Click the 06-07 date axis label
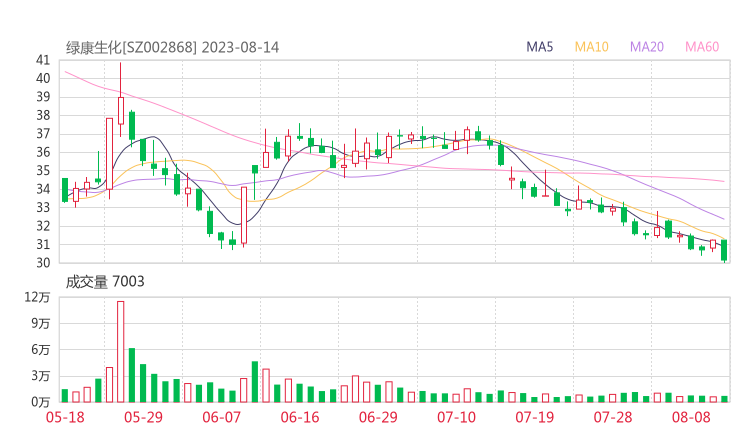The width and height of the screenshot is (740, 440). [x=221, y=417]
